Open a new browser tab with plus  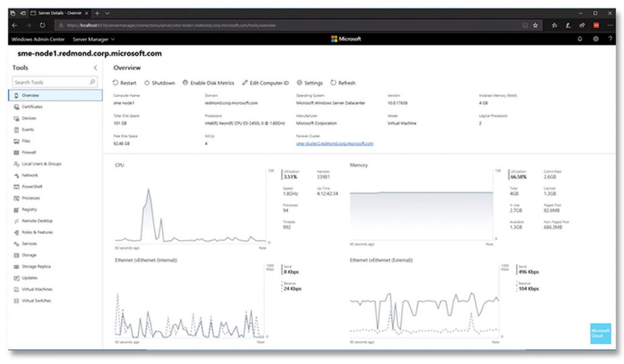coord(97,13)
